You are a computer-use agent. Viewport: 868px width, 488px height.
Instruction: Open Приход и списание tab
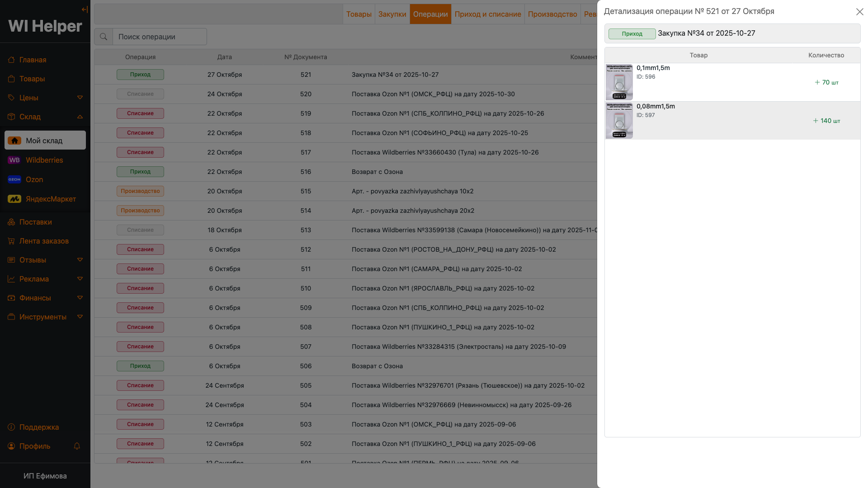[x=487, y=14]
